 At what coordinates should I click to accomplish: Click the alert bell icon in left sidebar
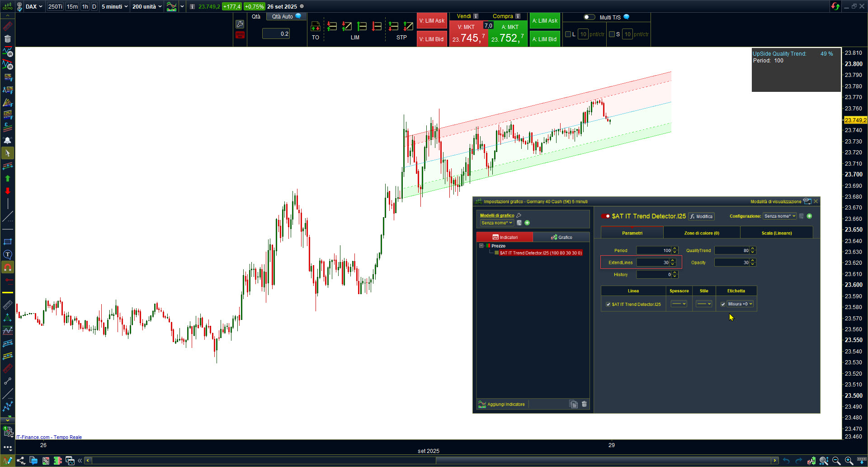[8, 141]
